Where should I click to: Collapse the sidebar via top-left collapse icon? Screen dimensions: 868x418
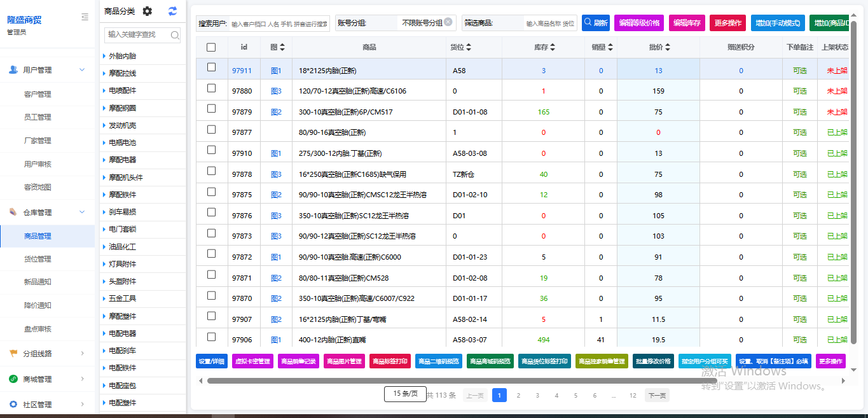(85, 17)
